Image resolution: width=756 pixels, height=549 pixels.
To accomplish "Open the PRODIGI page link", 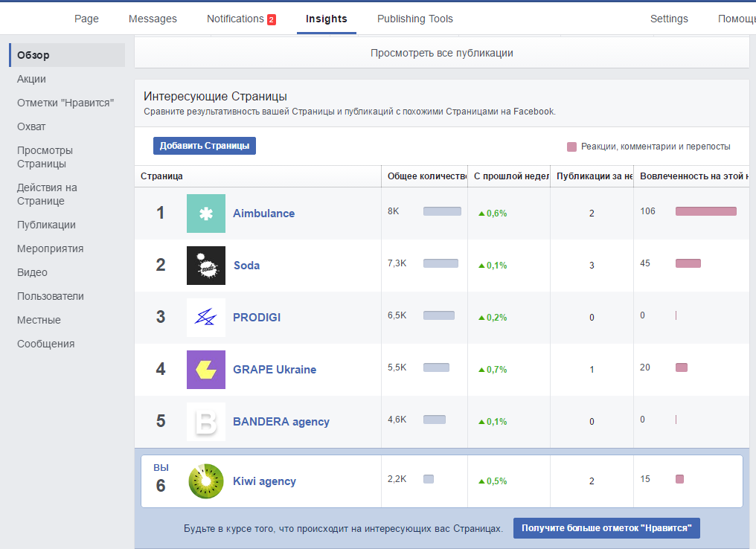I will tap(257, 318).
